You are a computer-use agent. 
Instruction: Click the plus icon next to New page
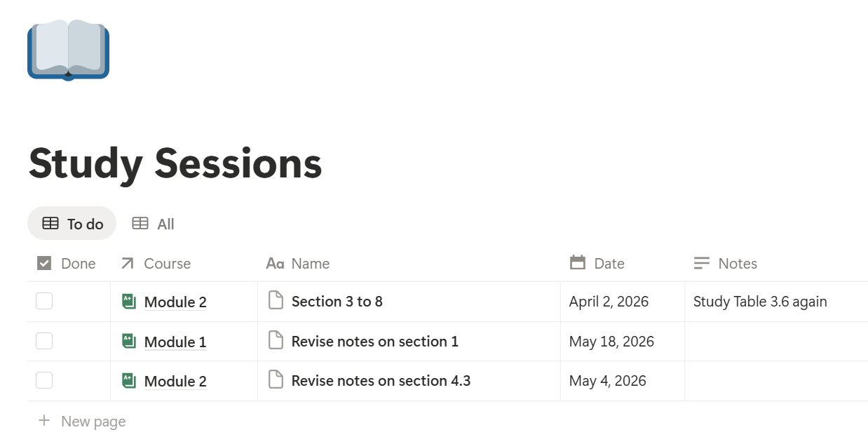click(44, 421)
